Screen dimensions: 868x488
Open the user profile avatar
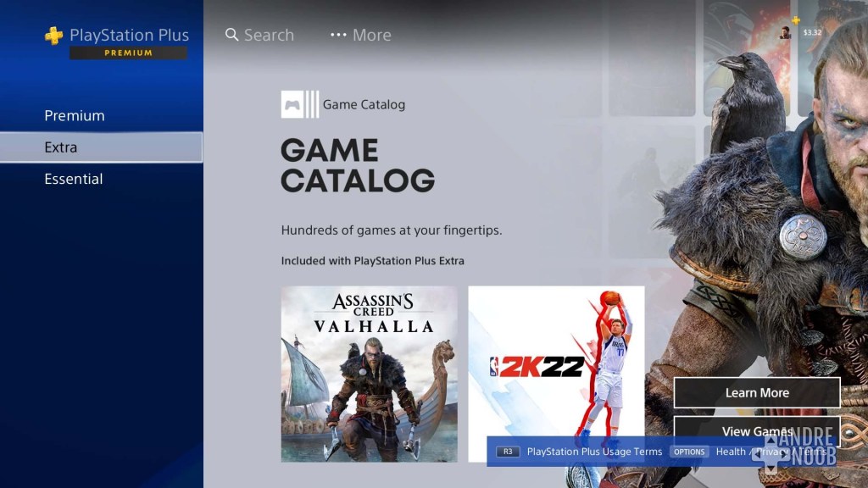(785, 34)
